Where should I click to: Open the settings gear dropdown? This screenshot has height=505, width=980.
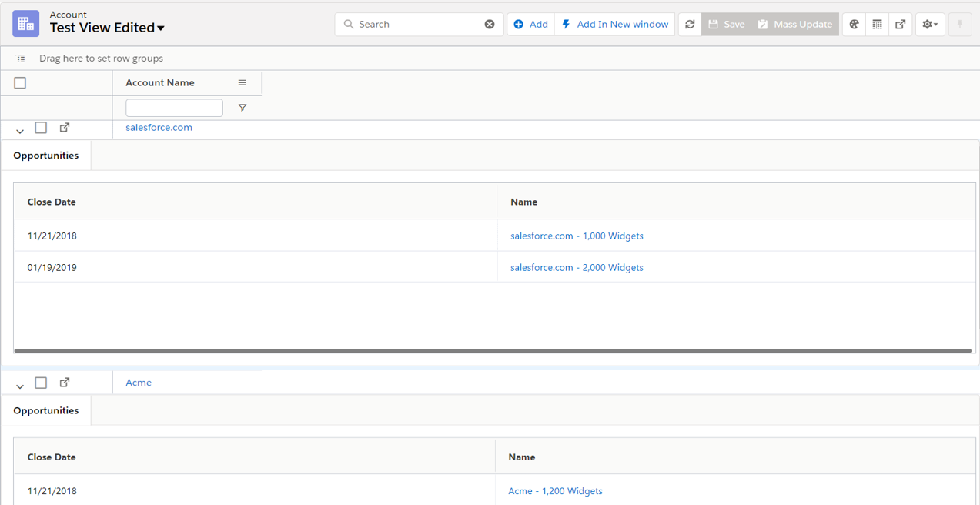(x=930, y=25)
